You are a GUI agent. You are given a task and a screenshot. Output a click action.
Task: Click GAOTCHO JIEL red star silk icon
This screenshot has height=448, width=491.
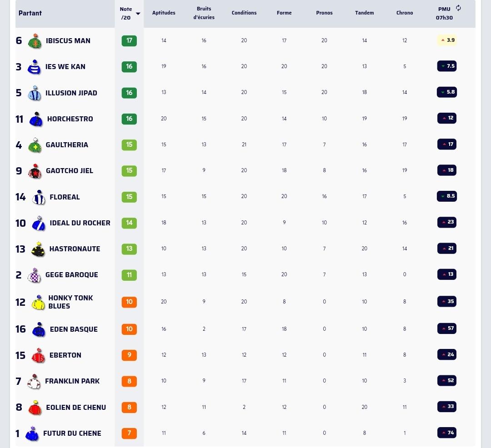pyautogui.click(x=35, y=171)
